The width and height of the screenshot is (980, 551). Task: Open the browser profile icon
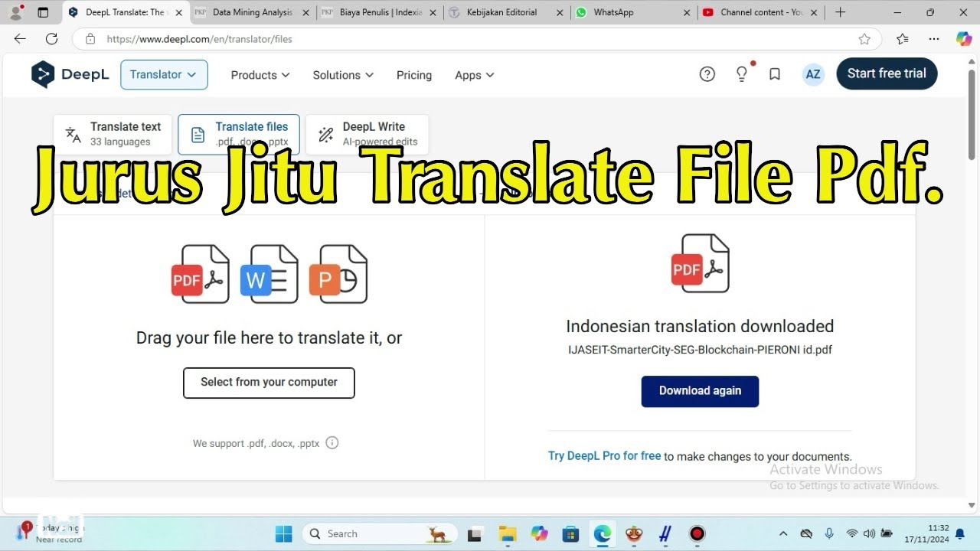point(15,12)
